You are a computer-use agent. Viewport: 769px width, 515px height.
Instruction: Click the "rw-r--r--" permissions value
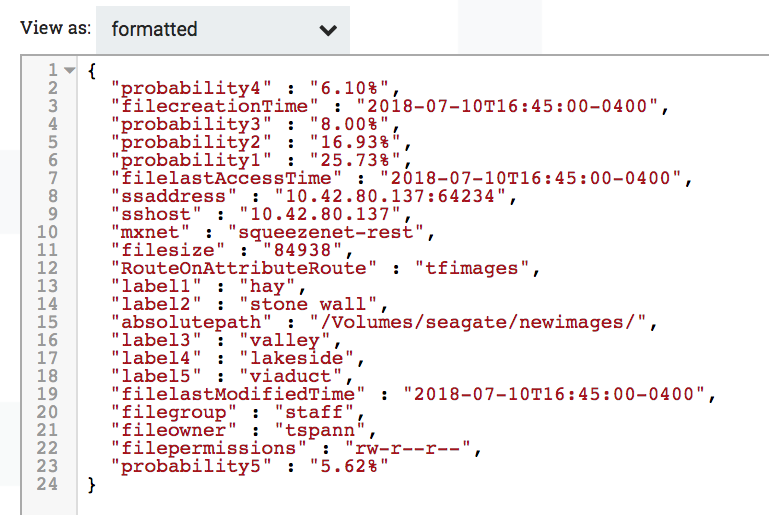click(x=412, y=447)
